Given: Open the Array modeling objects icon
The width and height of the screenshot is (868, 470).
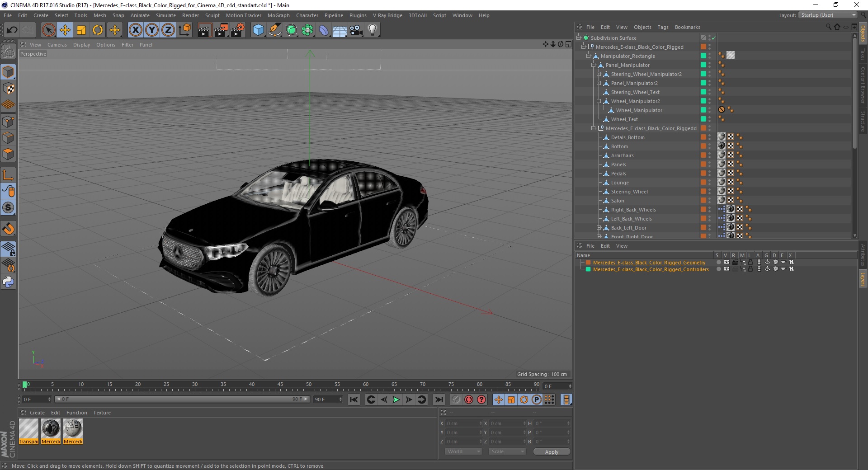Looking at the screenshot, I should coord(307,30).
